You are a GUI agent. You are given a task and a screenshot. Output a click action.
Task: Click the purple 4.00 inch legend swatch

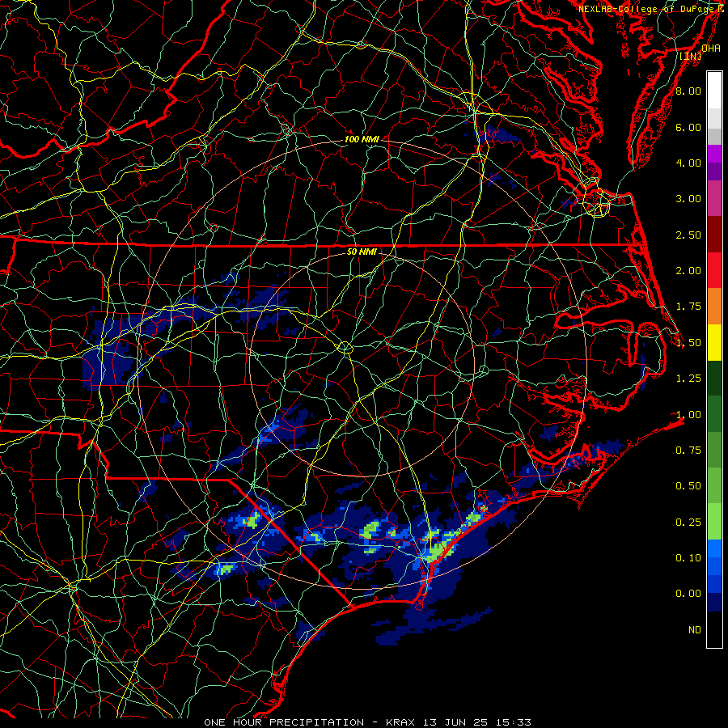(x=714, y=163)
